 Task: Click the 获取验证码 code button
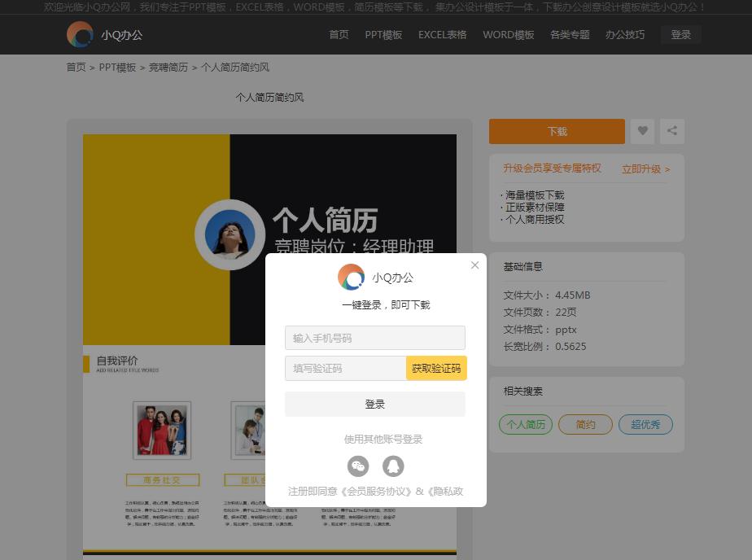436,368
